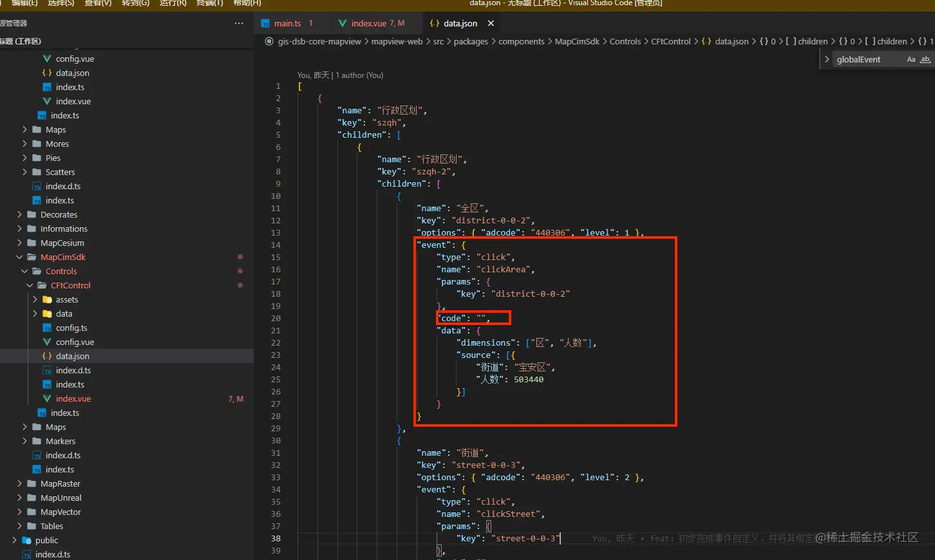Expand the Mores folder chevron
The height and width of the screenshot is (560, 935).
coord(25,144)
